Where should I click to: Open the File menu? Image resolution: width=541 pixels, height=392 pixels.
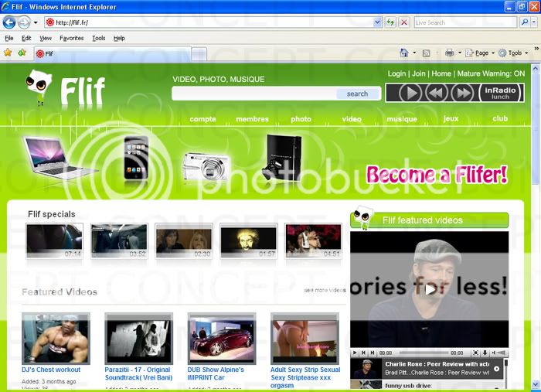(x=9, y=39)
